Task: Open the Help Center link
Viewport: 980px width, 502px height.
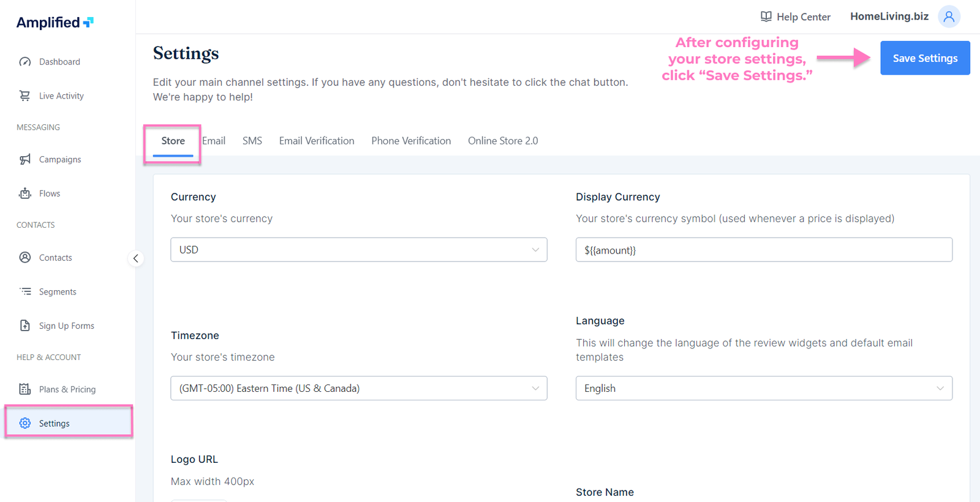Action: pyautogui.click(x=796, y=17)
